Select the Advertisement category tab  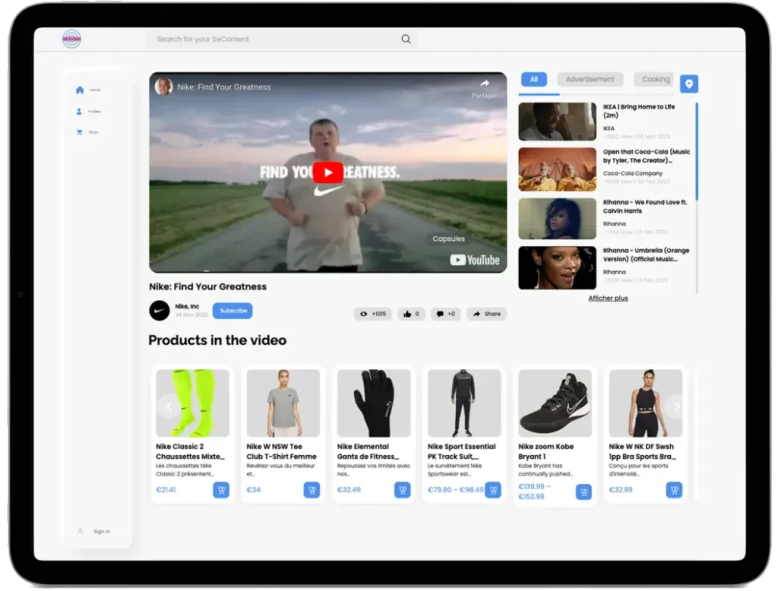[x=590, y=79]
